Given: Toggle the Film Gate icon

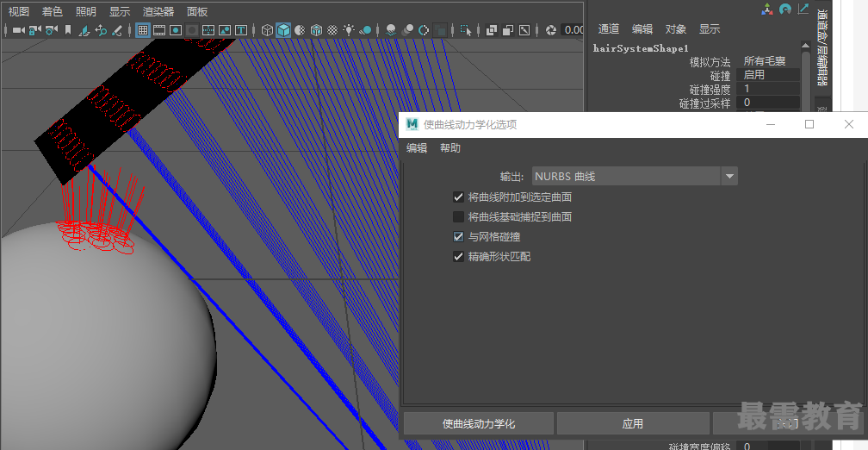Looking at the screenshot, I should coord(159,30).
